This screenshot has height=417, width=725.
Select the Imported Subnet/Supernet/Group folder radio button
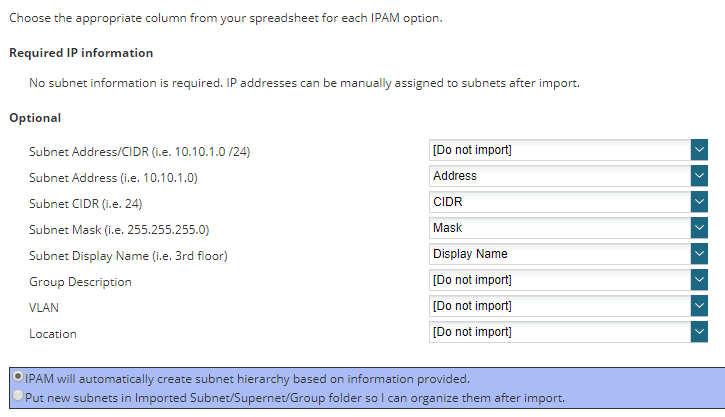[x=18, y=397]
